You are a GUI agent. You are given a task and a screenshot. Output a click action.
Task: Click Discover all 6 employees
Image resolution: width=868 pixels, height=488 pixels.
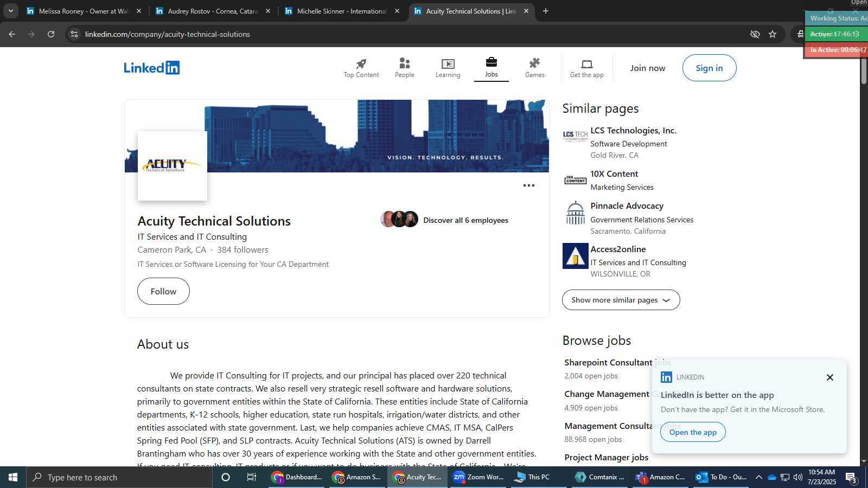coord(465,220)
